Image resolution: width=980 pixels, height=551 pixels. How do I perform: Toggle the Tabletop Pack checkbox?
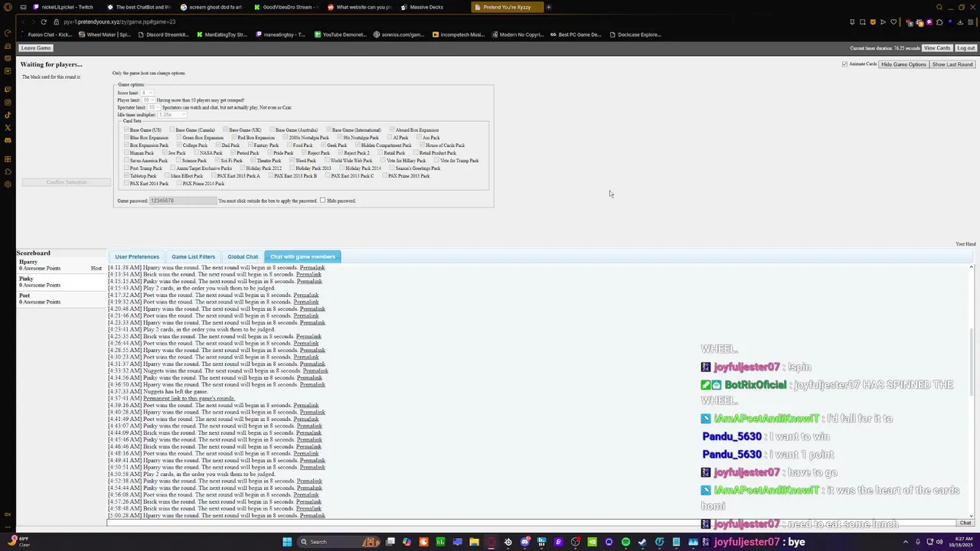[126, 175]
